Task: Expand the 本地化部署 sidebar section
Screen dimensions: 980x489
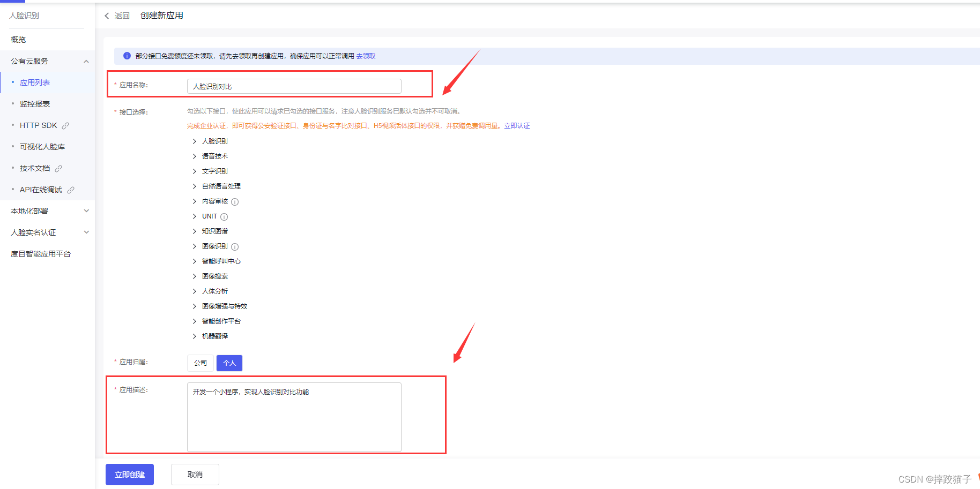Action: click(86, 211)
